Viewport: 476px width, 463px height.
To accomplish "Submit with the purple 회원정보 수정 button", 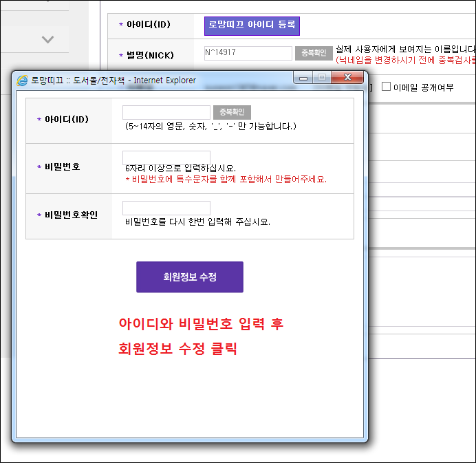I will (x=190, y=277).
